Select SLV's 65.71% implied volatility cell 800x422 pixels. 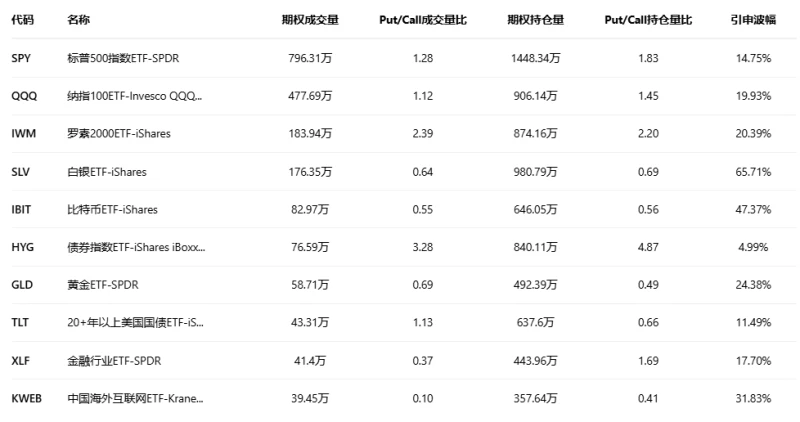click(x=751, y=172)
